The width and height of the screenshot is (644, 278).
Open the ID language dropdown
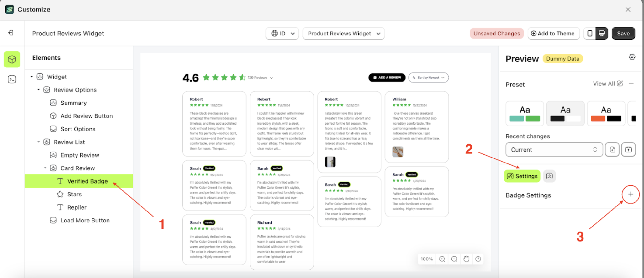(x=282, y=33)
